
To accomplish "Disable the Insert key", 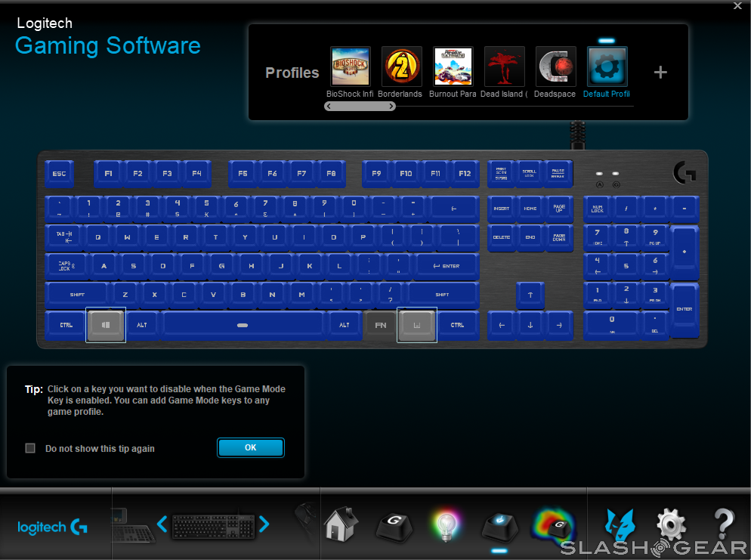I will pos(502,209).
